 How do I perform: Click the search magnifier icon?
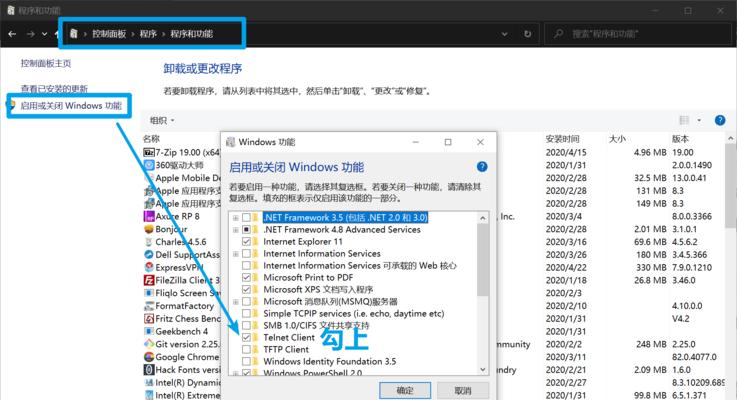point(558,34)
